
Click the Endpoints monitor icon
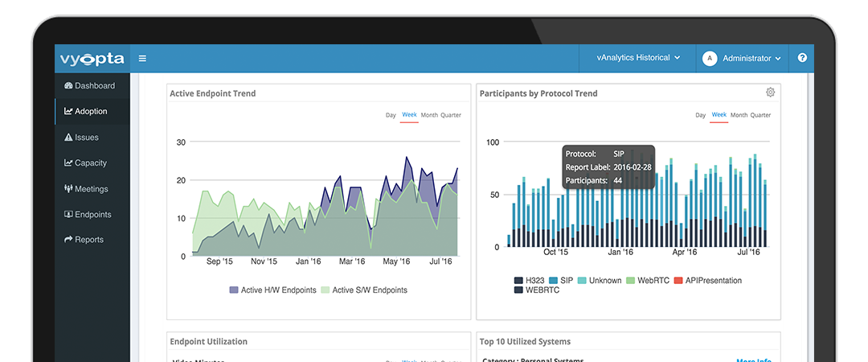(x=68, y=214)
